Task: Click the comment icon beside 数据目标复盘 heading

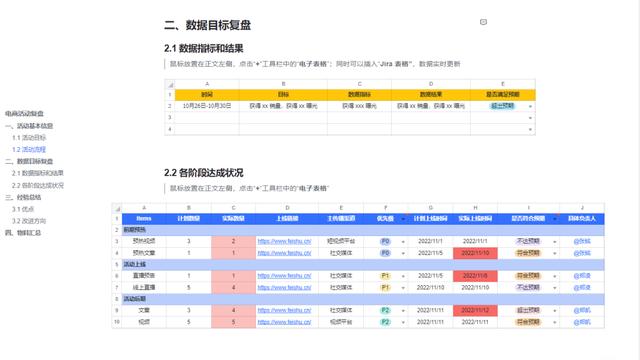Action: [483, 22]
